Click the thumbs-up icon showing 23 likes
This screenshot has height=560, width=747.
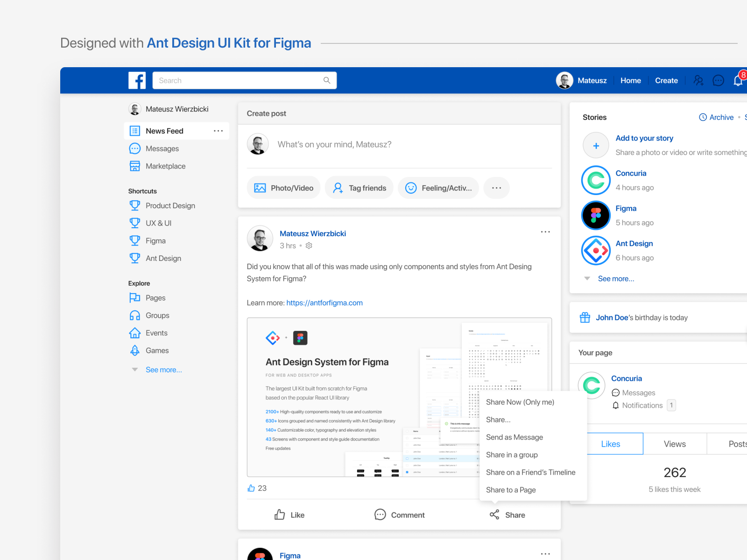251,488
